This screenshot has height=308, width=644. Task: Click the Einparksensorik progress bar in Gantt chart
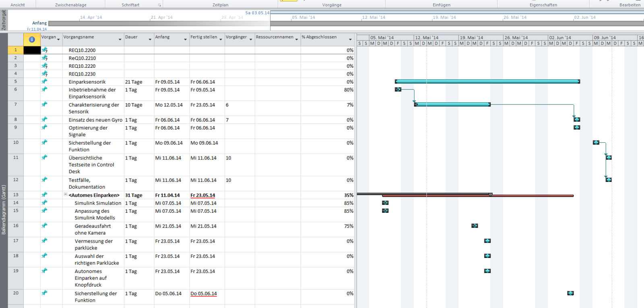487,81
